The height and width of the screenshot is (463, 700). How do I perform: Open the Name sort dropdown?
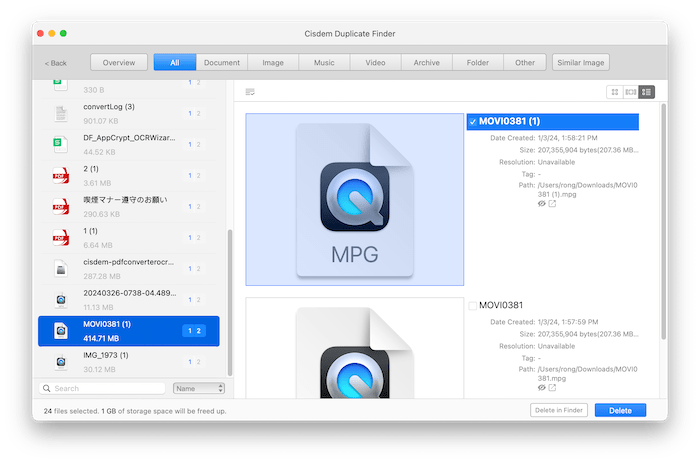coord(199,388)
